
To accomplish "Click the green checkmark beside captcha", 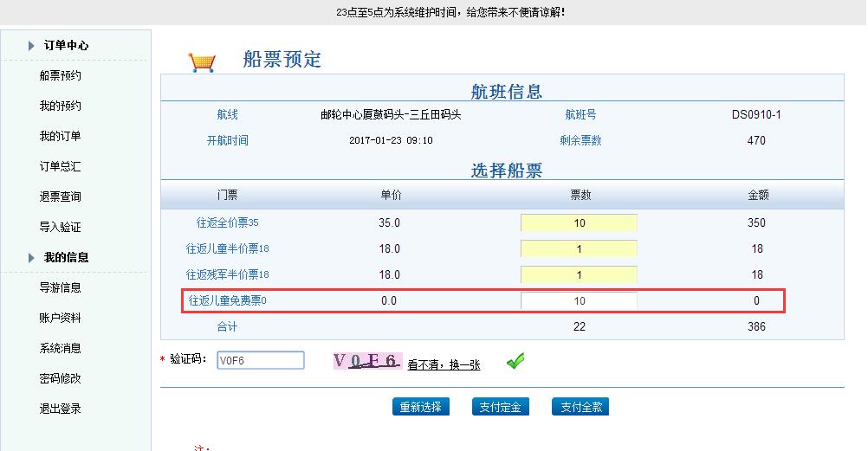I will (515, 361).
